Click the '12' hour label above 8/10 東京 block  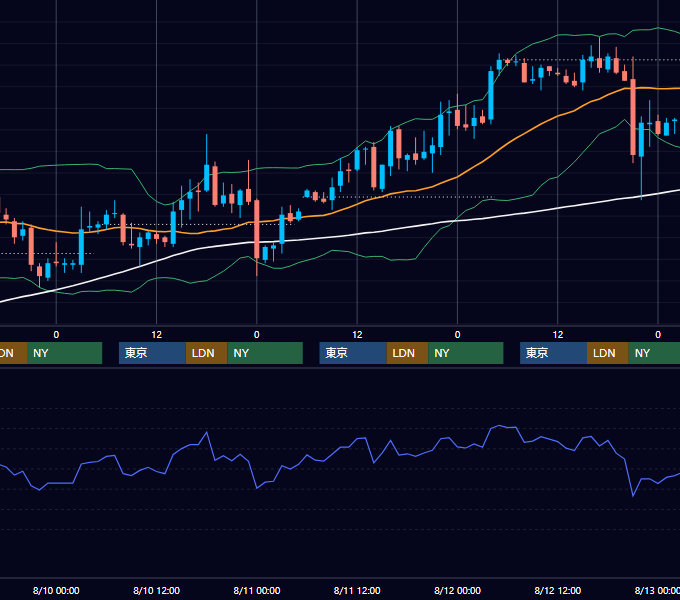pos(157,335)
